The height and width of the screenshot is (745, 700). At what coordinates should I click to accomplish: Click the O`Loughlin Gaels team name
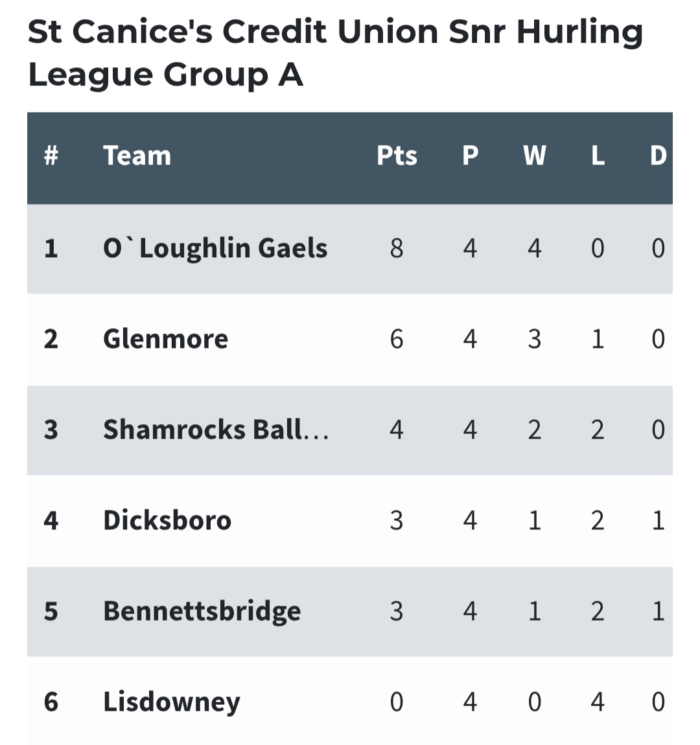(215, 248)
